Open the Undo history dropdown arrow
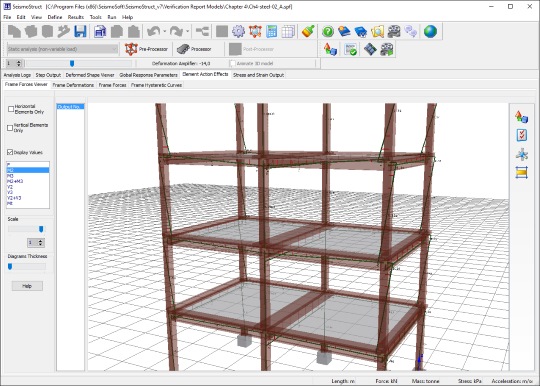The height and width of the screenshot is (386, 540). click(x=165, y=31)
